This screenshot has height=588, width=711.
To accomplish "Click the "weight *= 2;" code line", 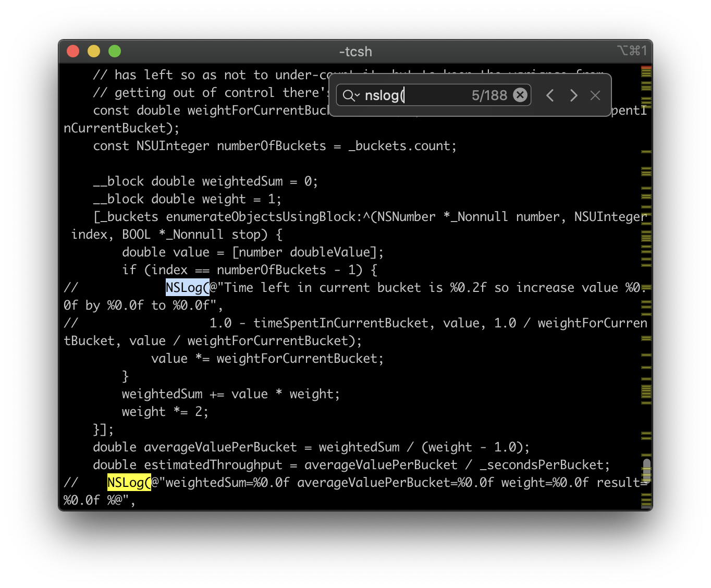I will coord(165,412).
